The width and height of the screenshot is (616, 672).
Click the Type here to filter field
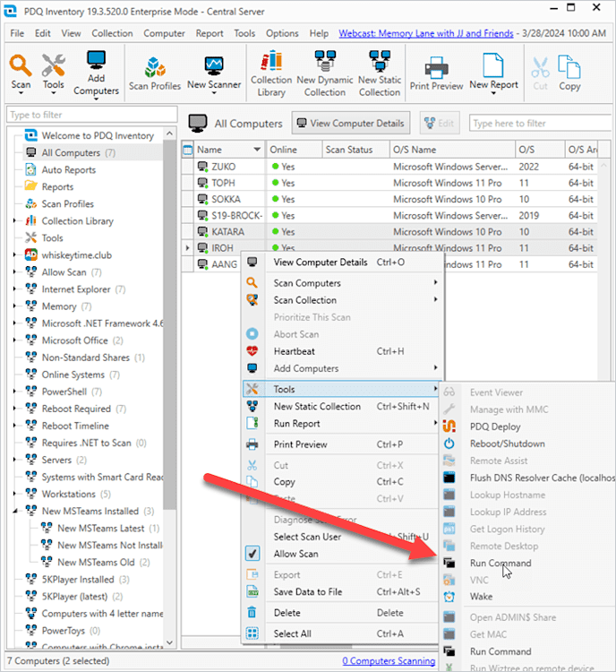[x=540, y=124]
